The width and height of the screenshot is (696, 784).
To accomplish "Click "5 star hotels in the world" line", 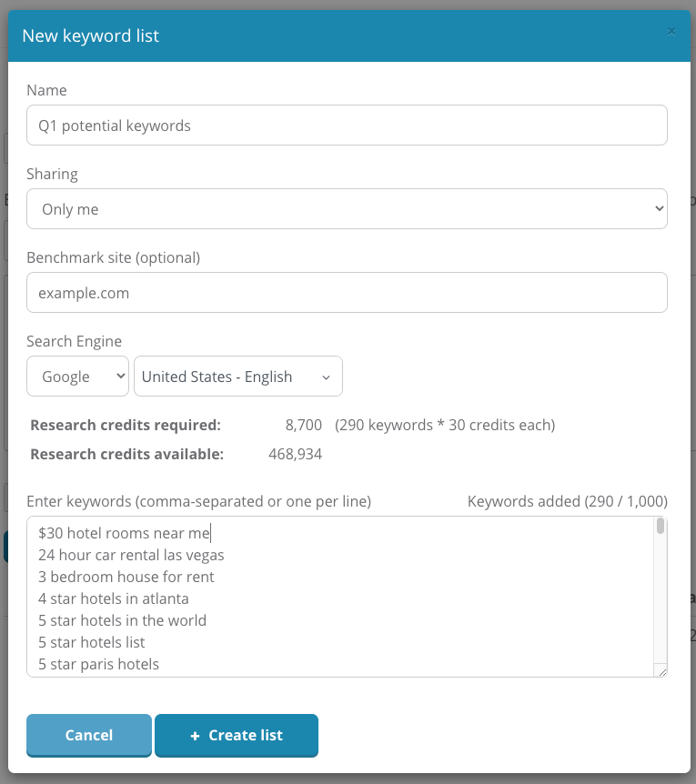I will 122,620.
